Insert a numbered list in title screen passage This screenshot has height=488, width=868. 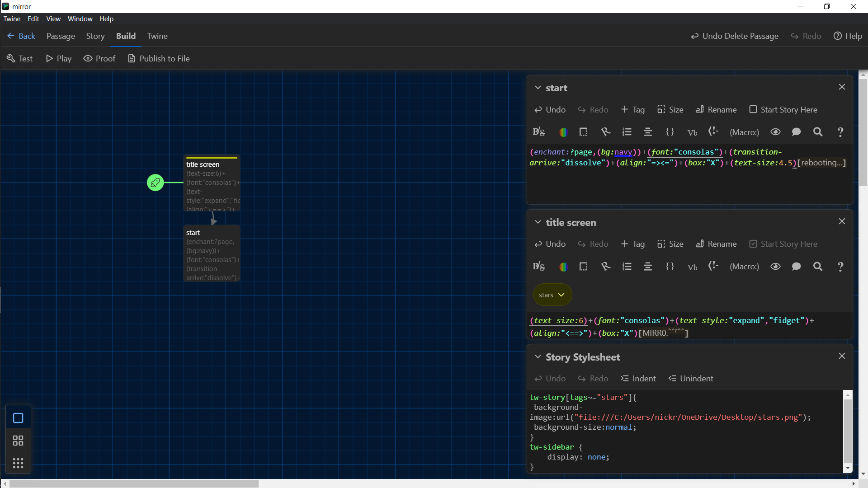627,267
